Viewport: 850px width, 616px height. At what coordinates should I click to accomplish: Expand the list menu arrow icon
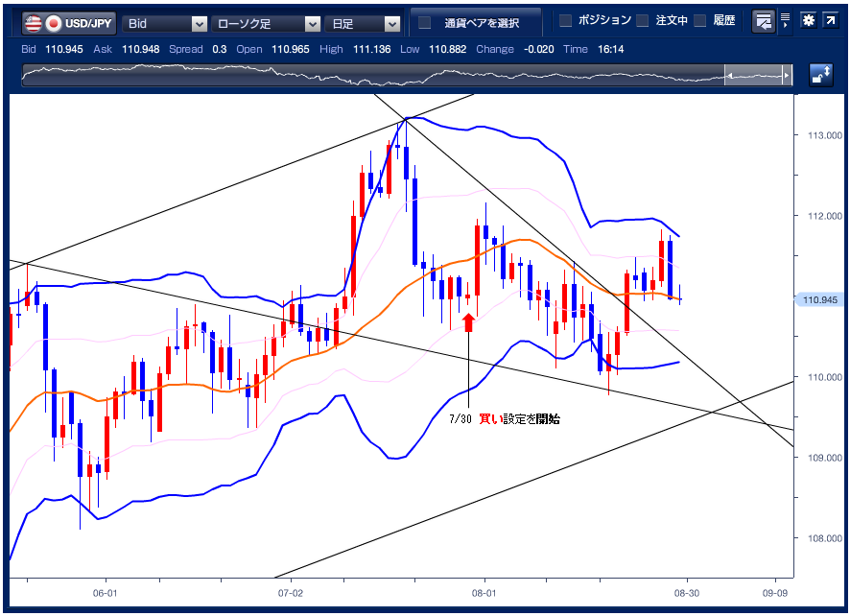(785, 21)
